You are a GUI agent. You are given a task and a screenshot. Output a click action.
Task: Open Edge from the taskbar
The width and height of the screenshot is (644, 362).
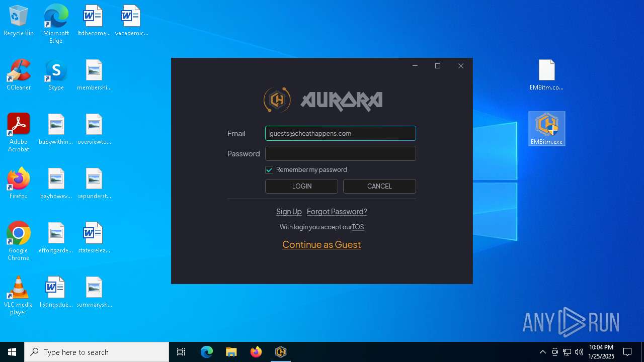207,352
